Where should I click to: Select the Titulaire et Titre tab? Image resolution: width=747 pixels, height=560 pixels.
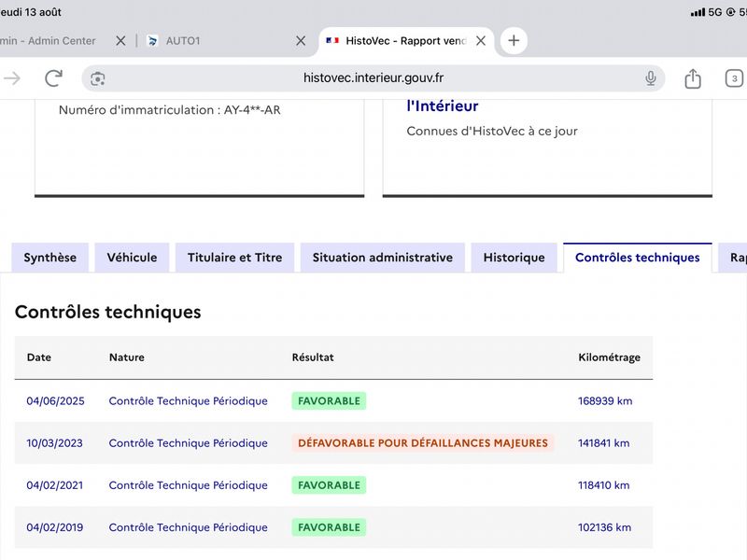pos(235,258)
